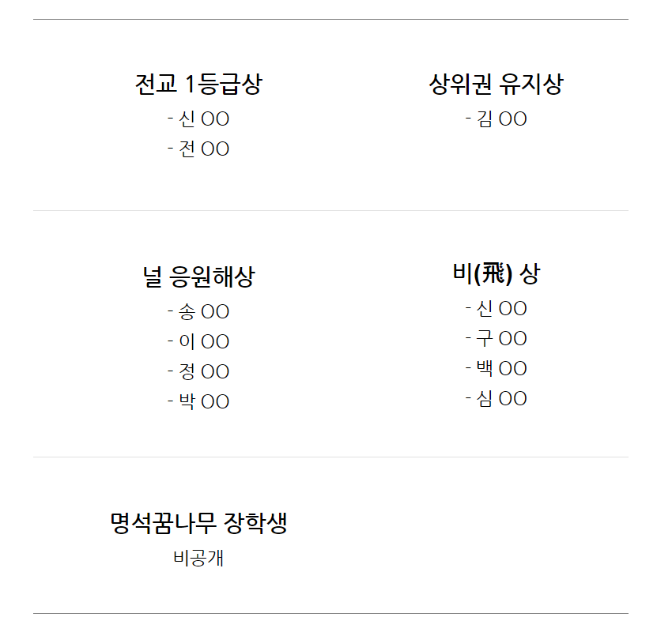
Task: Click 신 OO under 비(飛) 상
Action: pyautogui.click(x=496, y=308)
